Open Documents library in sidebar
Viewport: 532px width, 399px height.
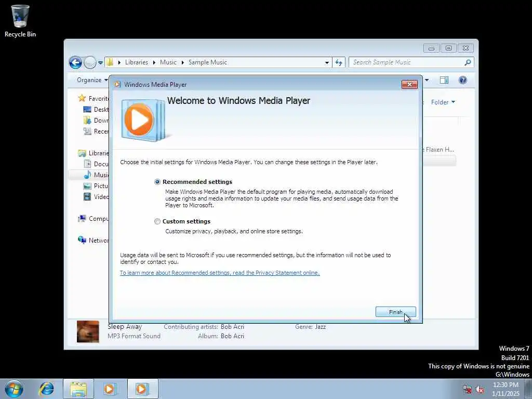(x=96, y=164)
